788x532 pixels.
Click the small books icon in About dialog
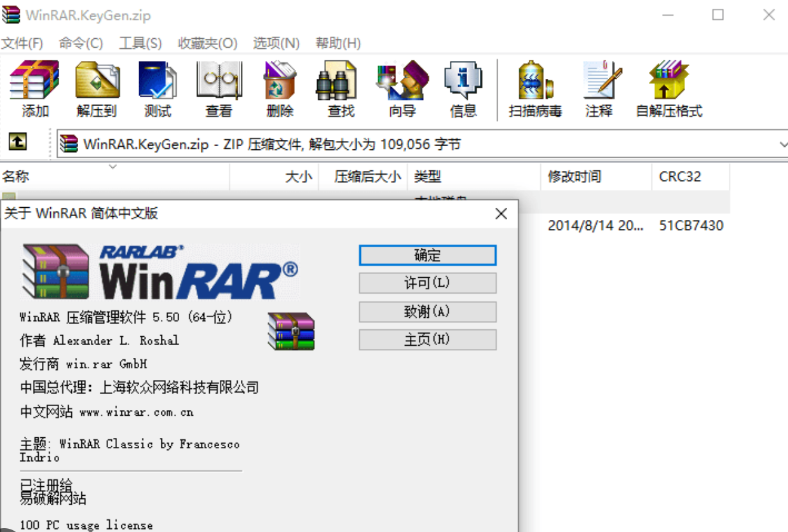[x=291, y=331]
